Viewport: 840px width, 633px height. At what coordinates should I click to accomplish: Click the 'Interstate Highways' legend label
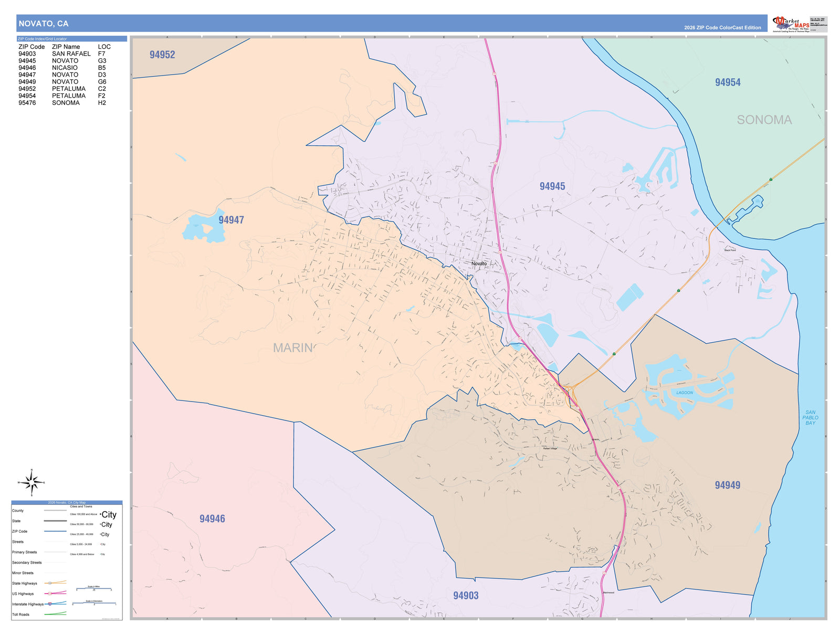[x=28, y=604]
